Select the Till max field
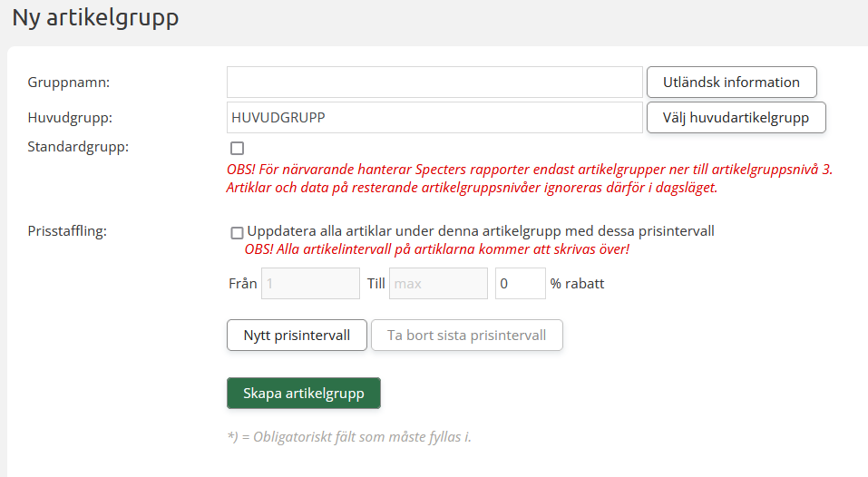This screenshot has height=477, width=868. pos(438,284)
